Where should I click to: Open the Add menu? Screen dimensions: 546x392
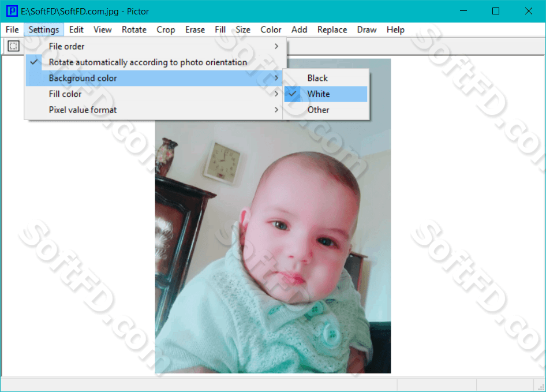click(299, 29)
